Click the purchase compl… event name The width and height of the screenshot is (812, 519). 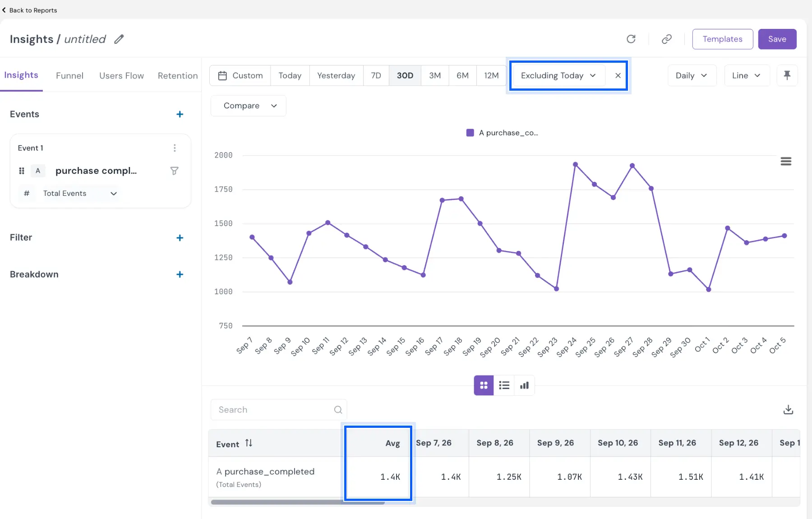96,171
